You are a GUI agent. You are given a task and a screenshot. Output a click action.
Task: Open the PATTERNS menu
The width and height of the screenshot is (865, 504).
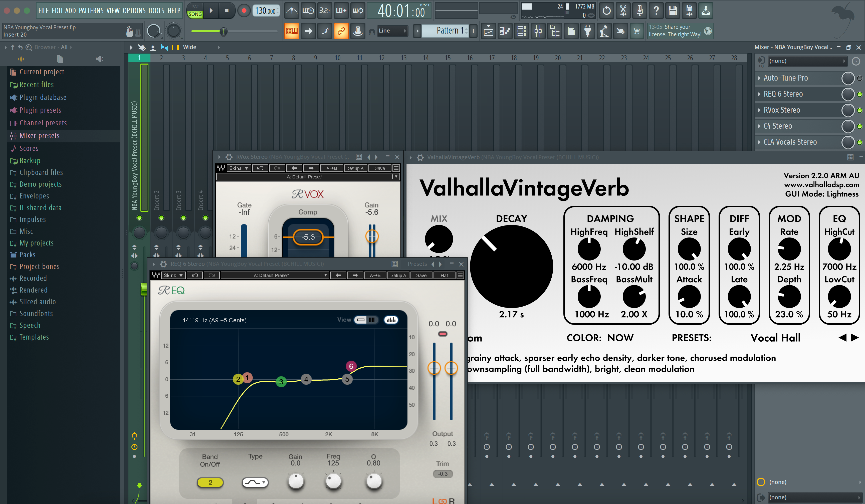click(x=91, y=11)
